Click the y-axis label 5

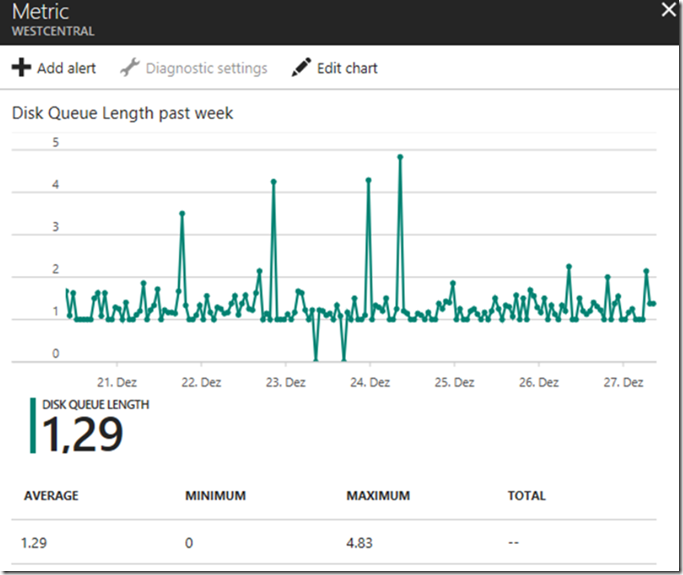tap(55, 142)
